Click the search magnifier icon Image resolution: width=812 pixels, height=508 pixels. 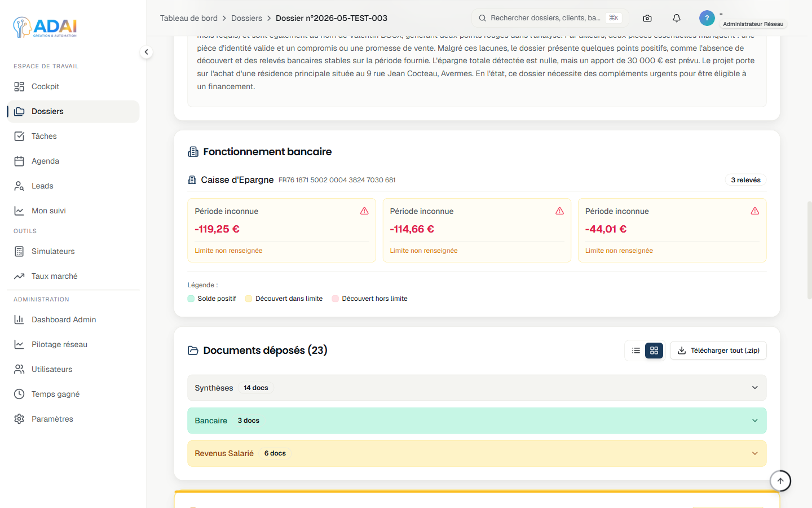pyautogui.click(x=483, y=18)
